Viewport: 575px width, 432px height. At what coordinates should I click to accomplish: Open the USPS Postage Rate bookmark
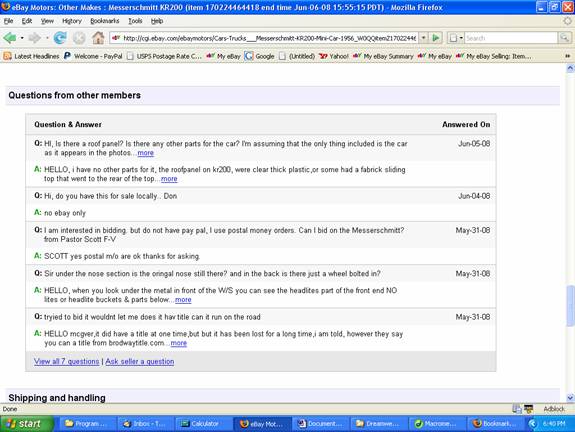[164, 56]
